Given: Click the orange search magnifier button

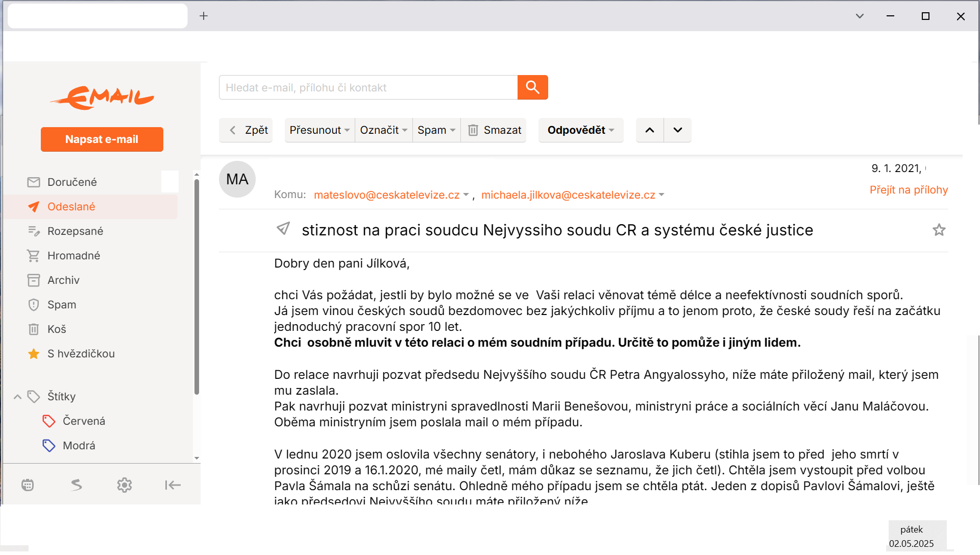Looking at the screenshot, I should click(x=532, y=87).
